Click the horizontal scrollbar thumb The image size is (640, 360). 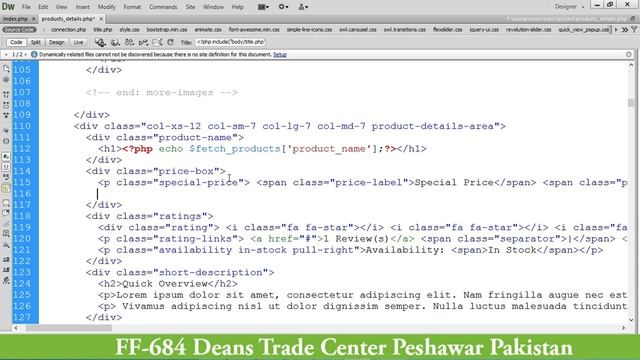click(x=69, y=328)
